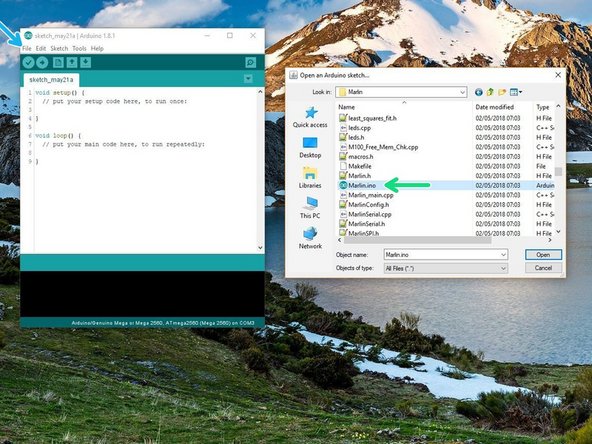Screen dimensions: 592x444
Task: Open the Edit menu in Arduino
Action: (x=41, y=48)
